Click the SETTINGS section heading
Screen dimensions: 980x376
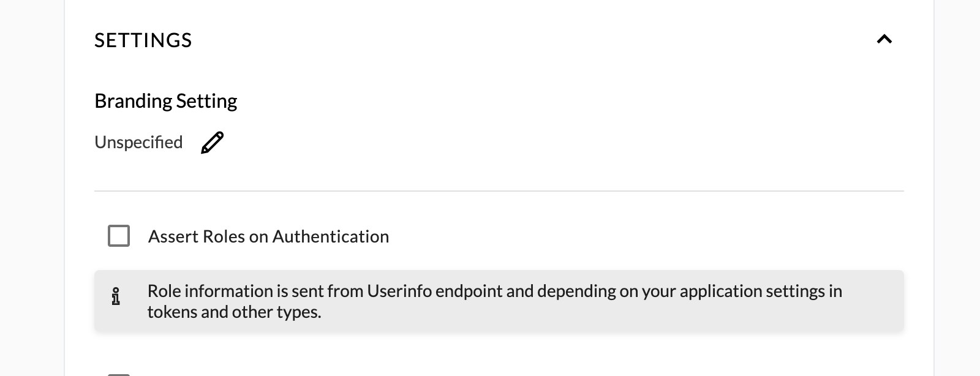point(143,40)
